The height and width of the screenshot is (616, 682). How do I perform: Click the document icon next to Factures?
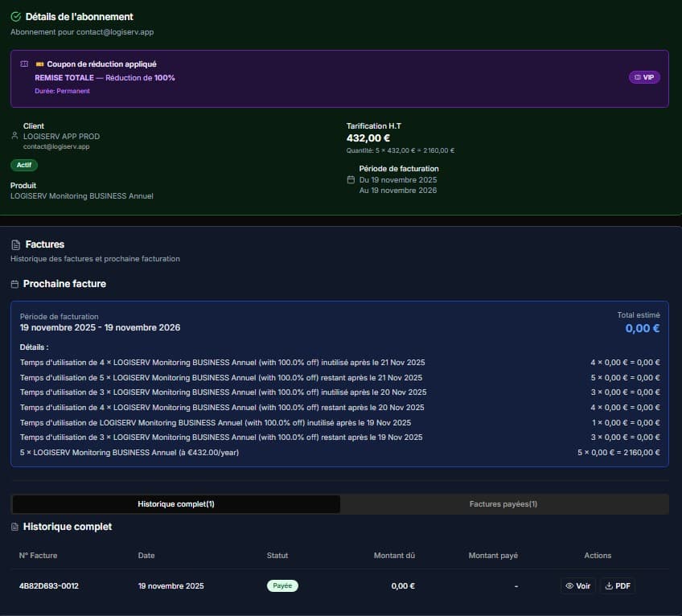pos(16,244)
